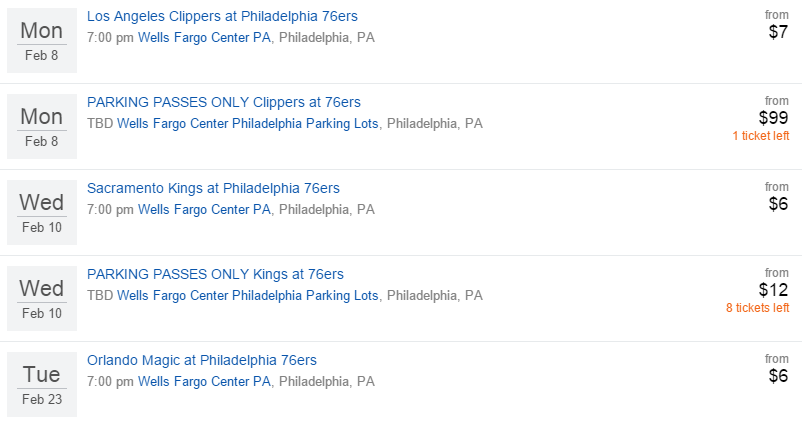Viewport: 802px width, 426px height.
Task: Open Los Angeles Clippers at Philadelphia 76ers event
Action: (x=222, y=16)
